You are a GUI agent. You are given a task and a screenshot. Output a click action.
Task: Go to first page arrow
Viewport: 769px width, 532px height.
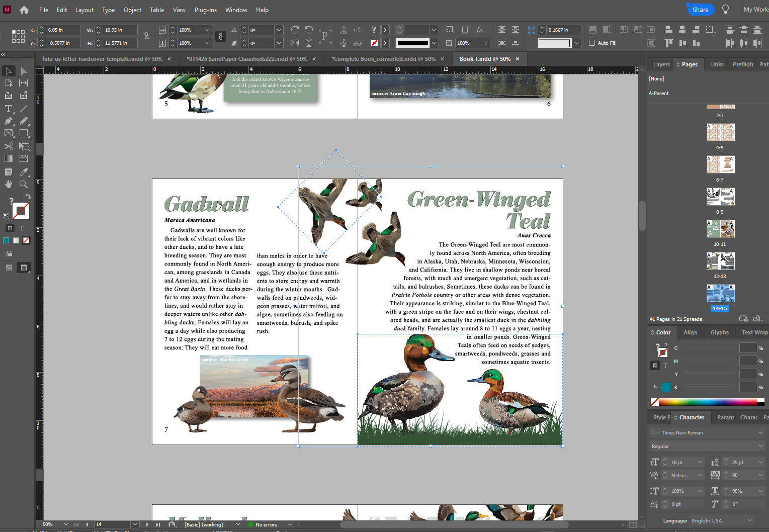click(x=76, y=524)
